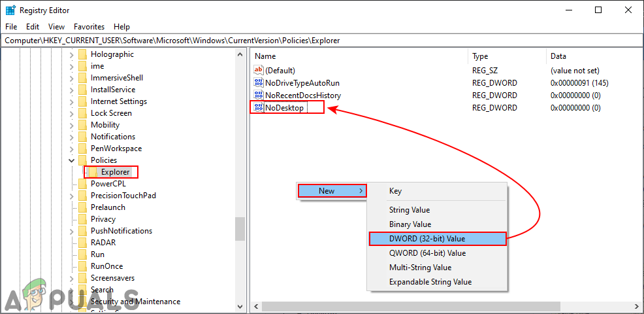This screenshot has width=644, height=314.
Task: Click tree pane scroll up arrow
Action: click(240, 54)
